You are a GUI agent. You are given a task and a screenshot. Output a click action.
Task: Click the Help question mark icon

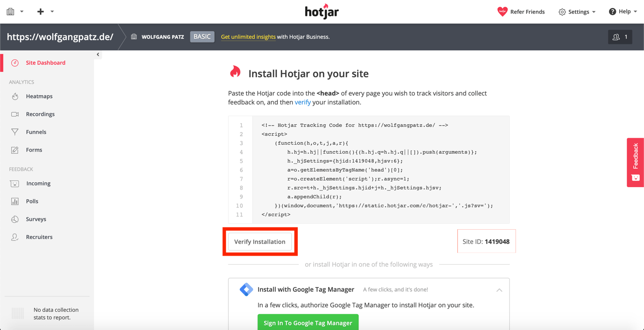pyautogui.click(x=612, y=12)
